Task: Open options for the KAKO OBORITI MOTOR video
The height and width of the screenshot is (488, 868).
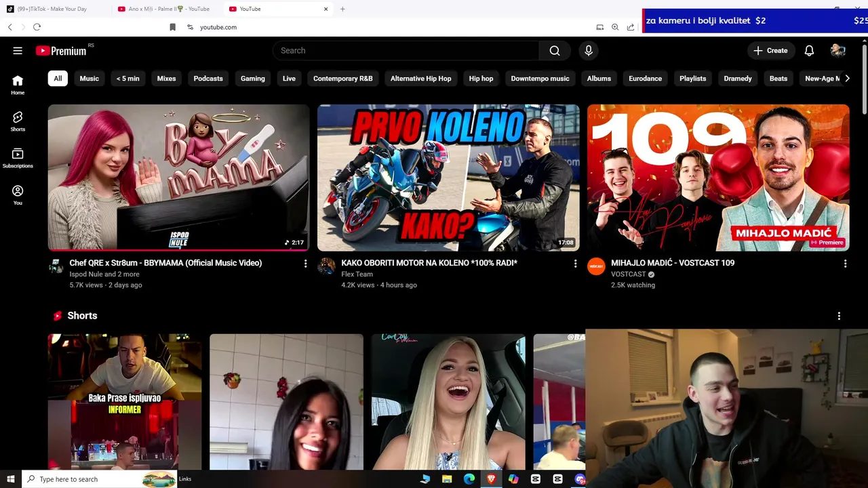Action: tap(575, 264)
